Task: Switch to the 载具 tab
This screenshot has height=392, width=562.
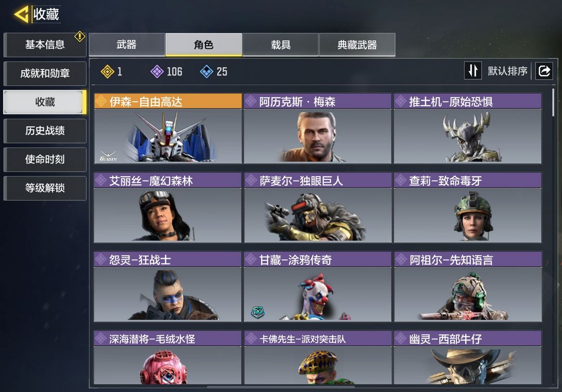Action: pyautogui.click(x=280, y=45)
